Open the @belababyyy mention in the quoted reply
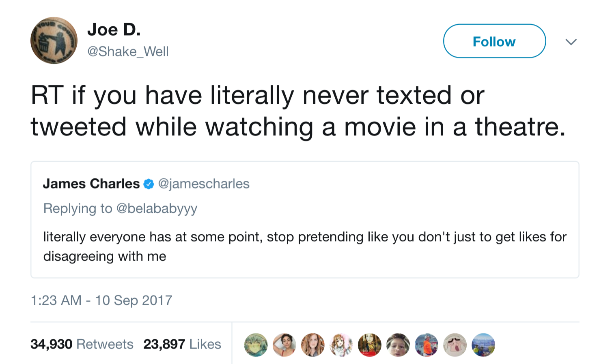 [x=157, y=209]
